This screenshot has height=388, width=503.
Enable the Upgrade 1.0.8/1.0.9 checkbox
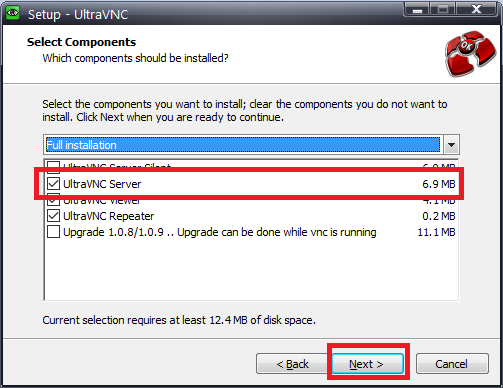53,232
